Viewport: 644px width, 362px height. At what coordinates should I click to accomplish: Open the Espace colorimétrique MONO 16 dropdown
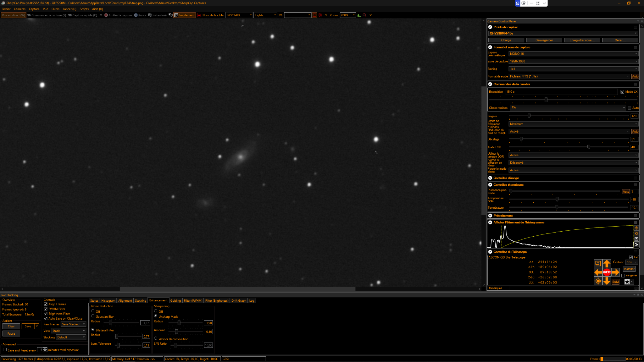tap(573, 54)
